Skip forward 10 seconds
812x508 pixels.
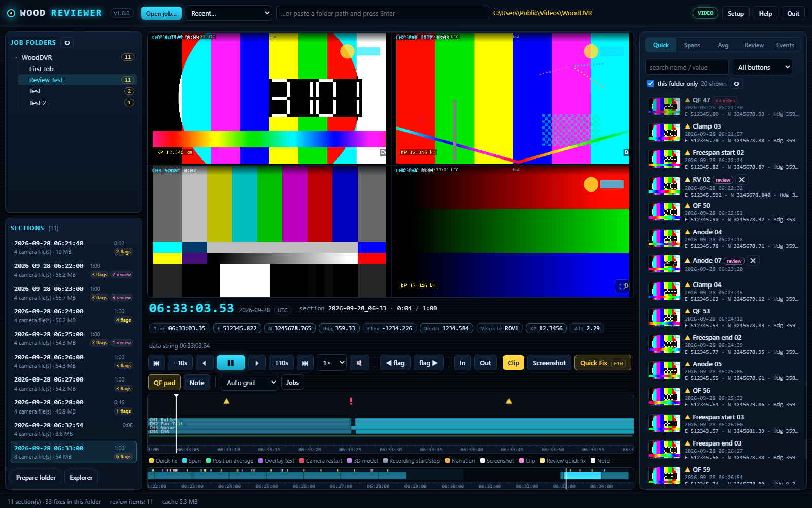[281, 363]
